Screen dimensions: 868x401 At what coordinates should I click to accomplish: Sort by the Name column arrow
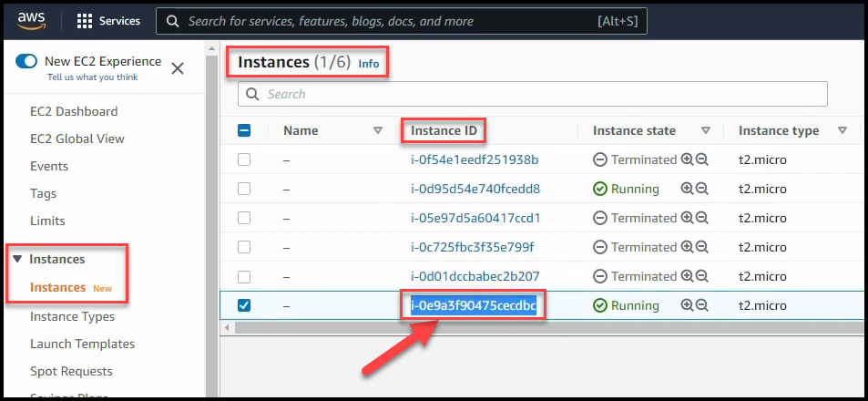[x=378, y=130]
